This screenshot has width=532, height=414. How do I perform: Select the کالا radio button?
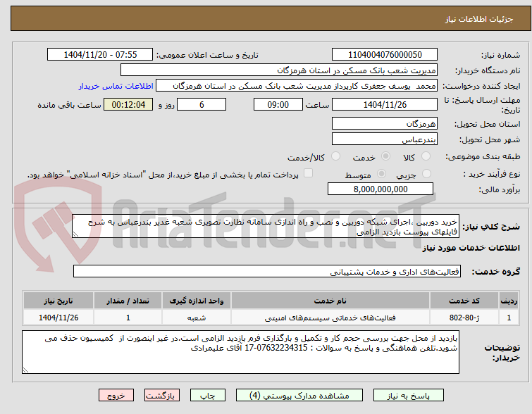(x=426, y=156)
